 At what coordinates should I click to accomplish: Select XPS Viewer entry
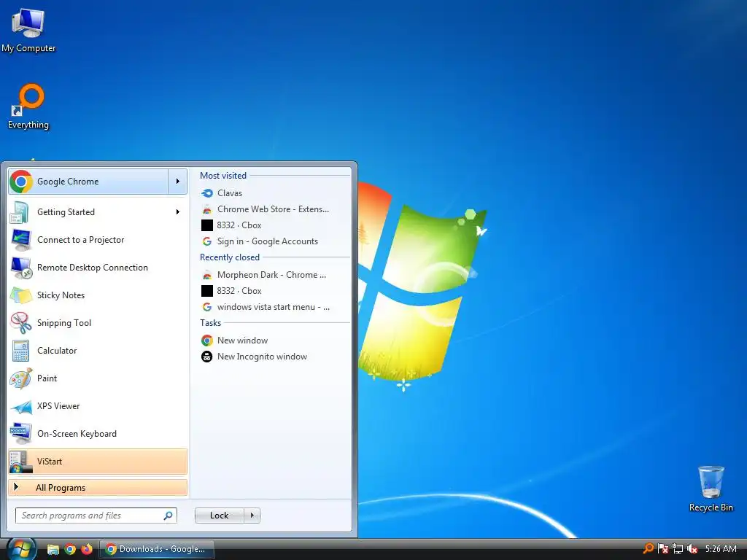[x=98, y=406]
